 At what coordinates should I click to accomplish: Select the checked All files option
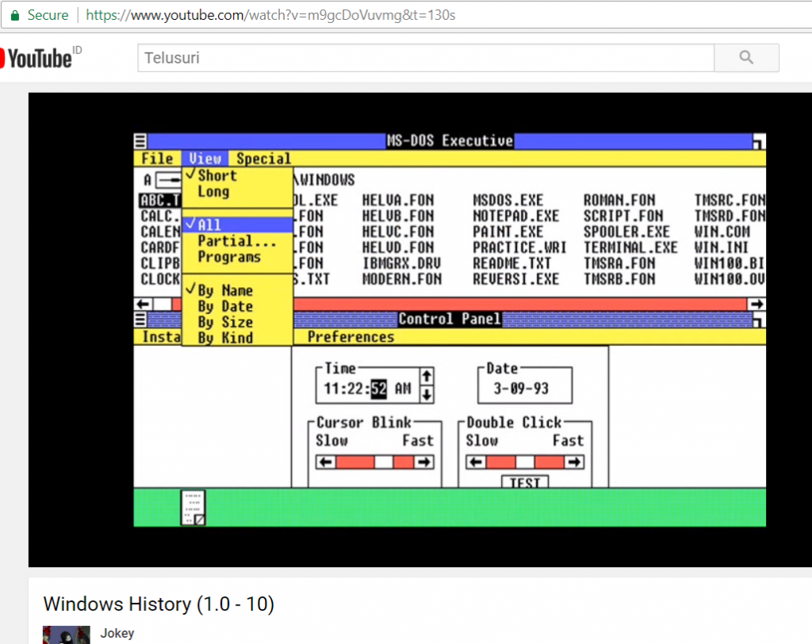coord(209,224)
